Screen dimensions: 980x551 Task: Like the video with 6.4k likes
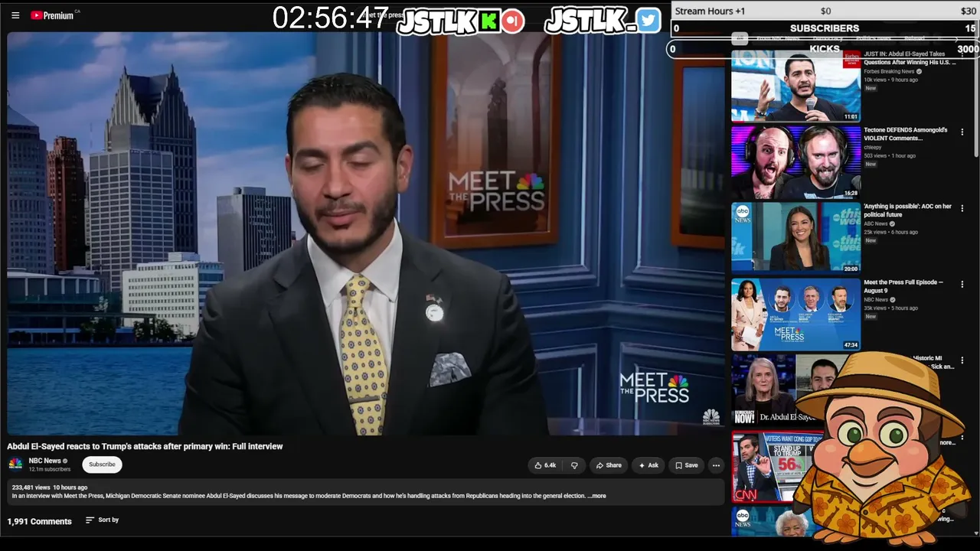pyautogui.click(x=546, y=465)
